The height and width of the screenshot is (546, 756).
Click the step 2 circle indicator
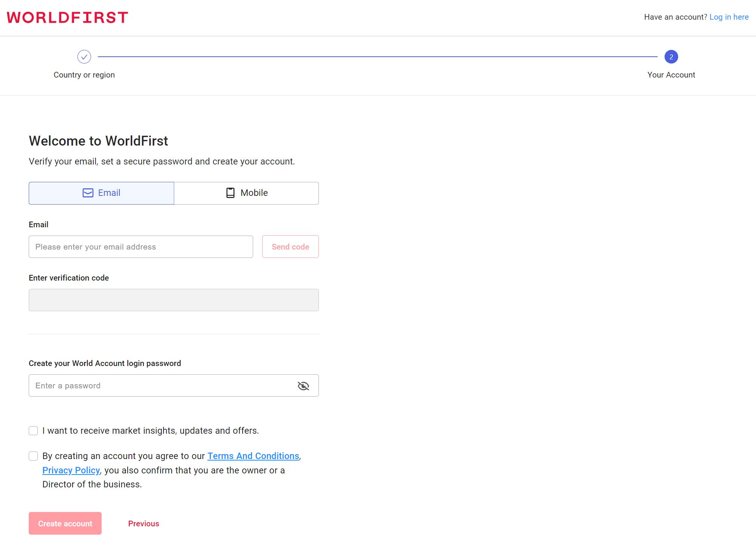coord(671,57)
